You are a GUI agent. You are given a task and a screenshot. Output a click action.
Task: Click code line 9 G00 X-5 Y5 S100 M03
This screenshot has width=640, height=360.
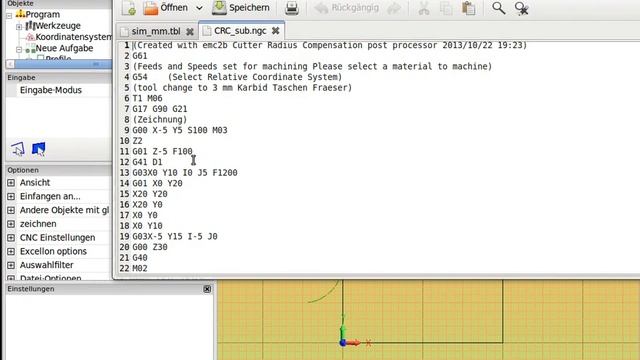pyautogui.click(x=180, y=130)
